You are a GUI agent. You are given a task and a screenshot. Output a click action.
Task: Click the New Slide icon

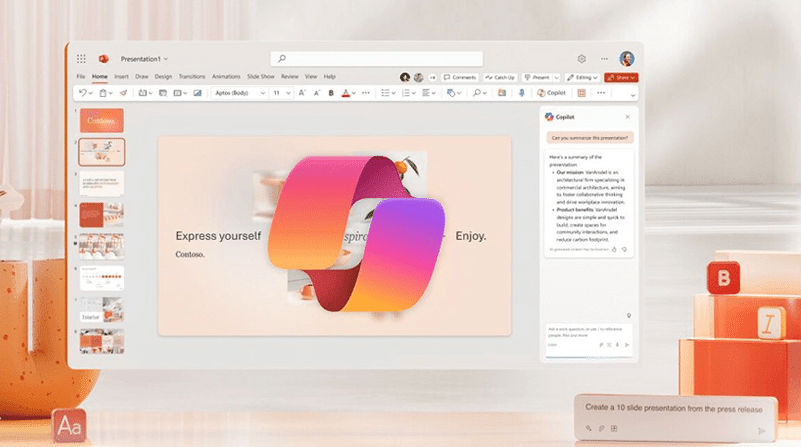point(143,93)
